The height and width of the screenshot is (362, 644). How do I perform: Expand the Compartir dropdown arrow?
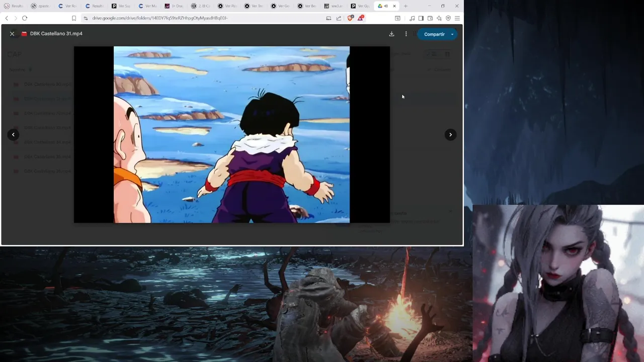tap(452, 34)
